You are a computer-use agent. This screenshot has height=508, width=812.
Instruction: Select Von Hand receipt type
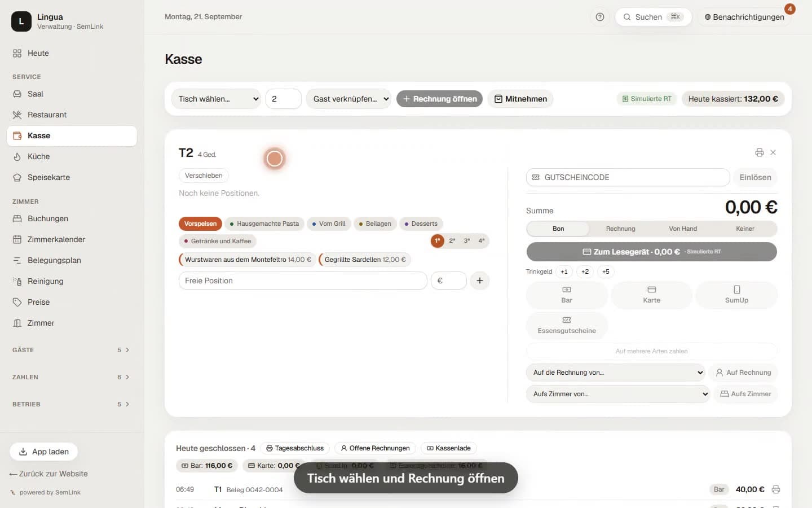(x=683, y=229)
